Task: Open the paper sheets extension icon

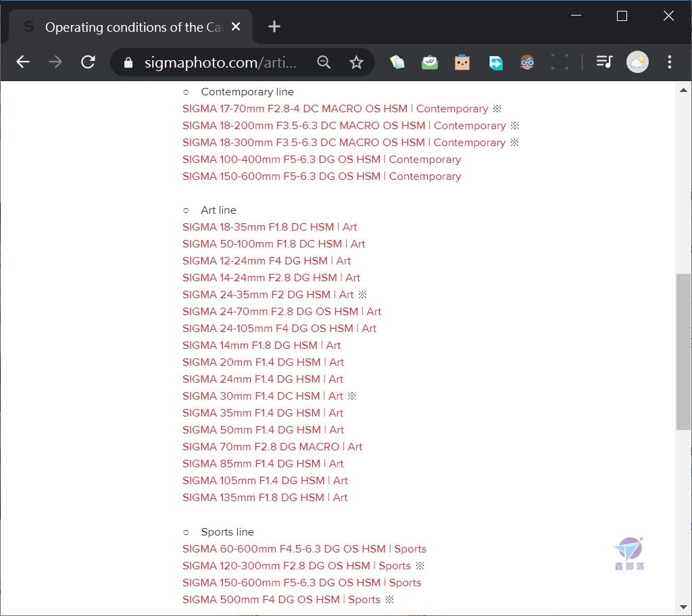Action: [397, 62]
